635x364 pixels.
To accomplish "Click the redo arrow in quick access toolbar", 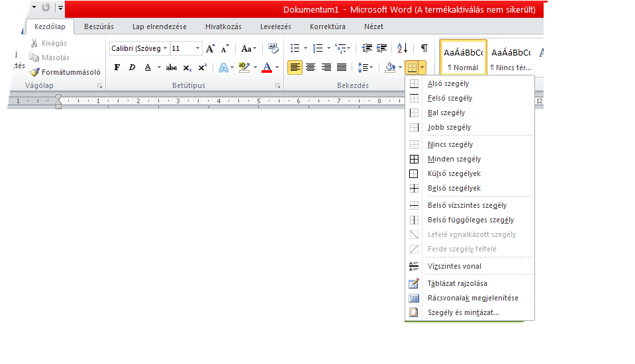I will tap(46, 7).
